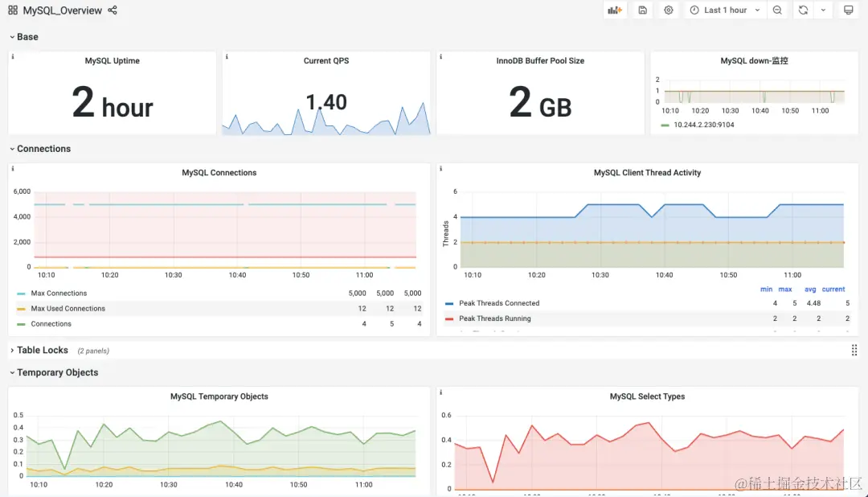Viewport: 868px width, 497px height.
Task: Toggle Peak Threads Connected legend series
Action: (499, 303)
